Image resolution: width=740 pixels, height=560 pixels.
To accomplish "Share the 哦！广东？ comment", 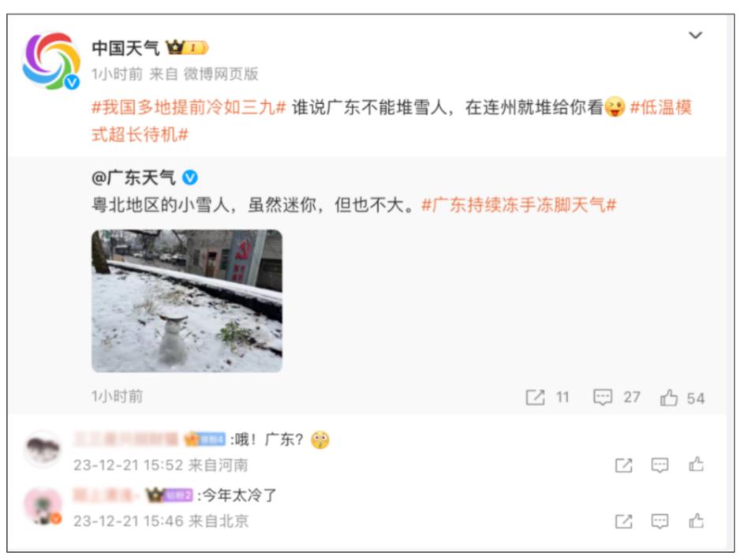I will (x=623, y=465).
